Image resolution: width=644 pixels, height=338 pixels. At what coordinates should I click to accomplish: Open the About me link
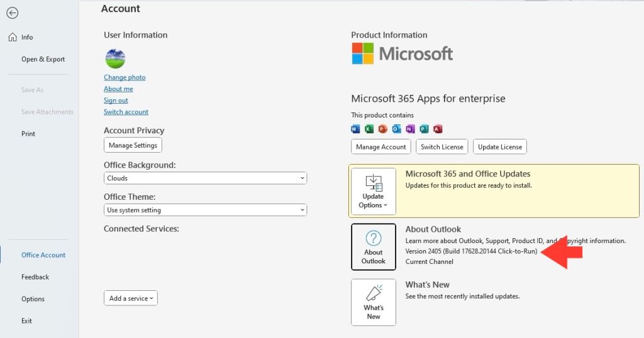(x=118, y=89)
